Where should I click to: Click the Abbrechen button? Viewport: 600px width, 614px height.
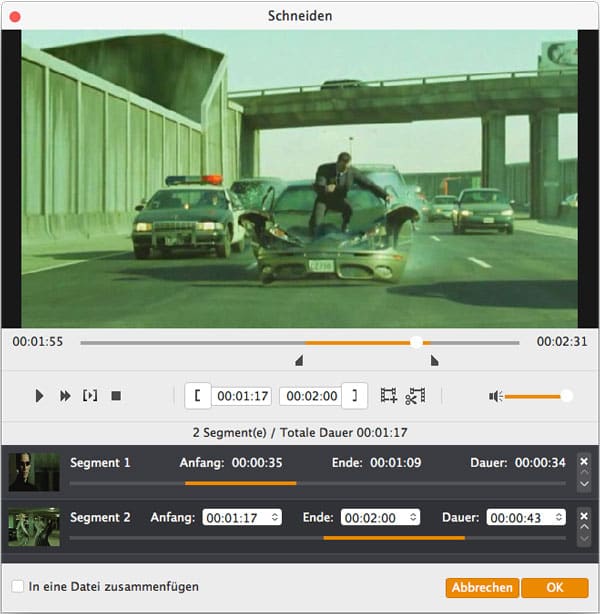click(x=482, y=587)
